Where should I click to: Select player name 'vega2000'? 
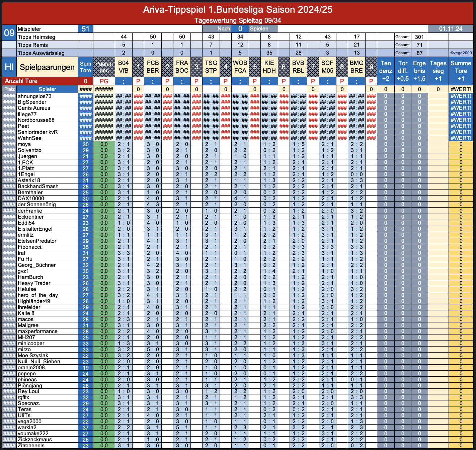[29, 422]
